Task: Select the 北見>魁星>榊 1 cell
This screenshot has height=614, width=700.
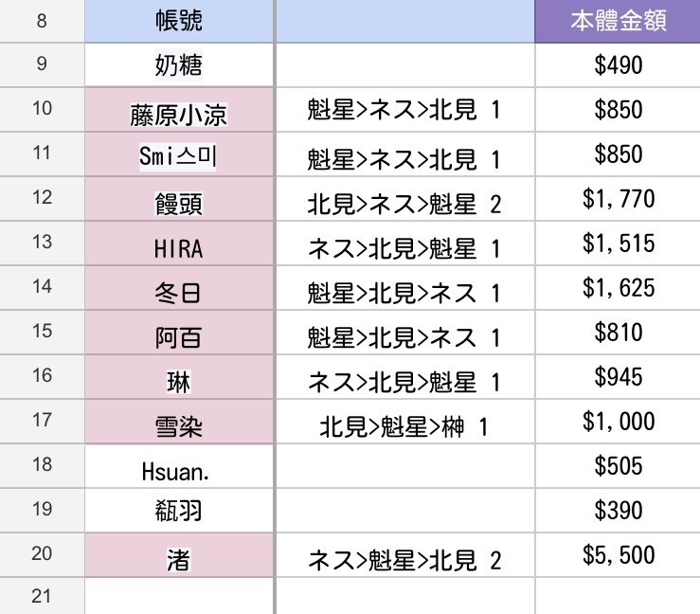Action: pyautogui.click(x=405, y=422)
